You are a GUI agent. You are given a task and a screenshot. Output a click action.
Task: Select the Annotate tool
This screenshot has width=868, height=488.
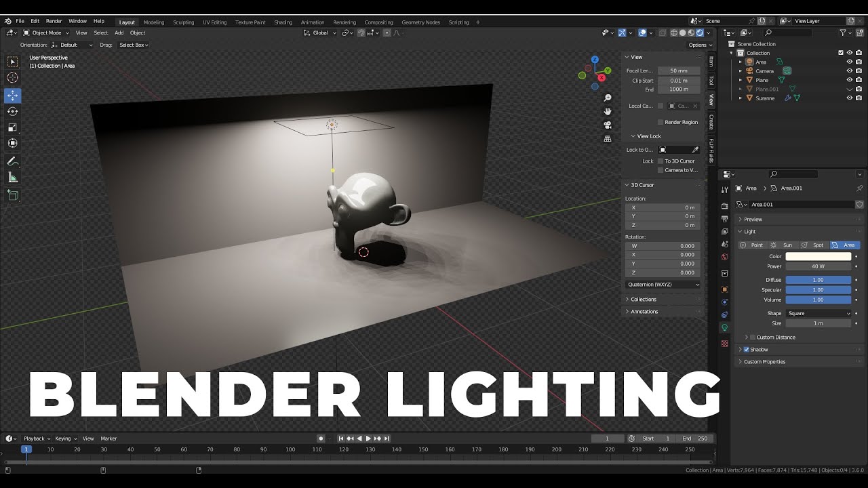coord(13,161)
